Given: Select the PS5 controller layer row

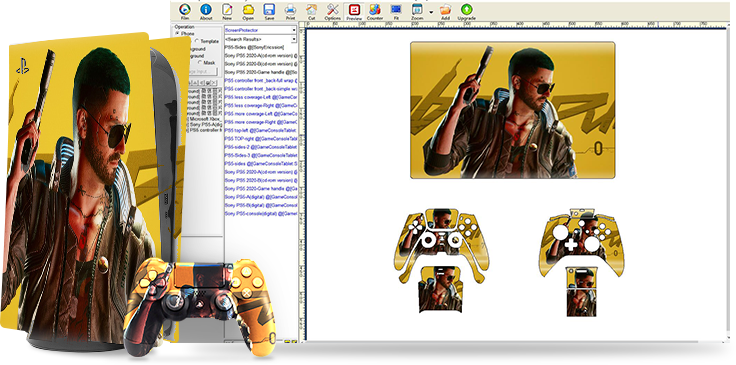Looking at the screenshot, I should [x=205, y=130].
